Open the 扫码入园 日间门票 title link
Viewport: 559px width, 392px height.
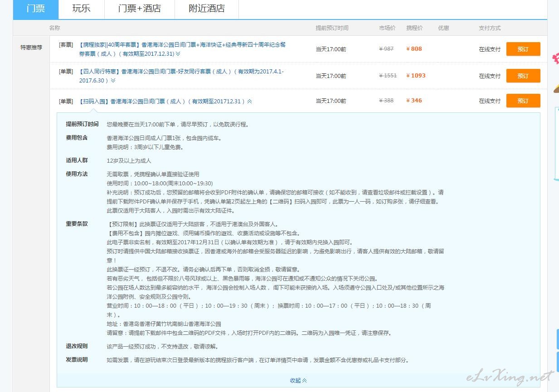(x=162, y=102)
